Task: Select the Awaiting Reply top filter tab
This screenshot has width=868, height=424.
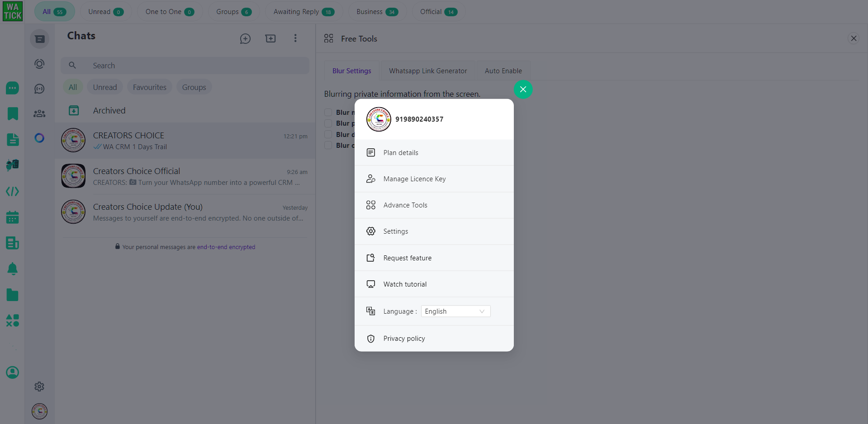Action: tap(304, 12)
